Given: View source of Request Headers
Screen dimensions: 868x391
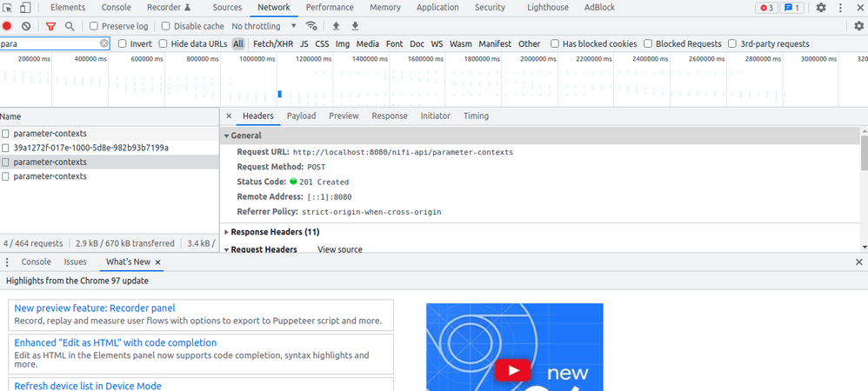Looking at the screenshot, I should click(340, 249).
